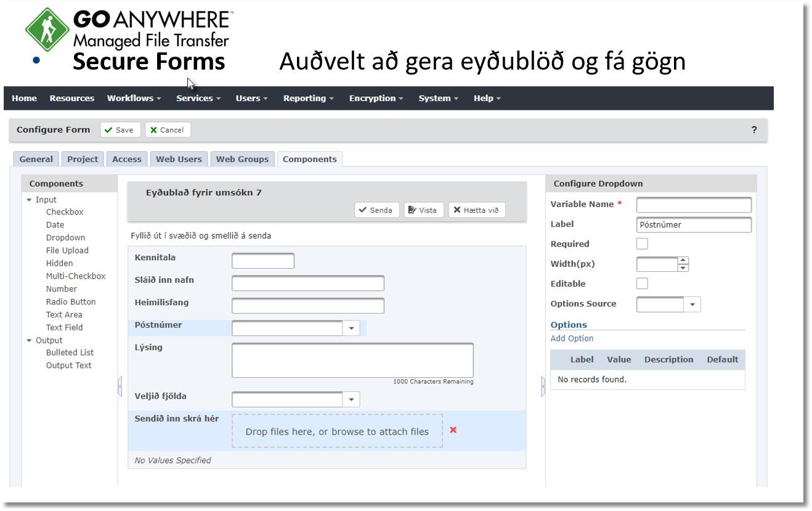812x511 pixels.
Task: Click the Width(px) input field
Action: [x=657, y=264]
